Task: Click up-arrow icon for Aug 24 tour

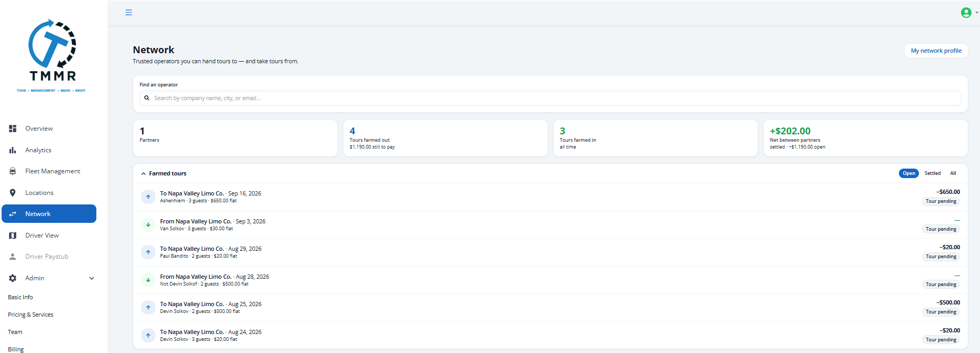Action: pyautogui.click(x=148, y=335)
